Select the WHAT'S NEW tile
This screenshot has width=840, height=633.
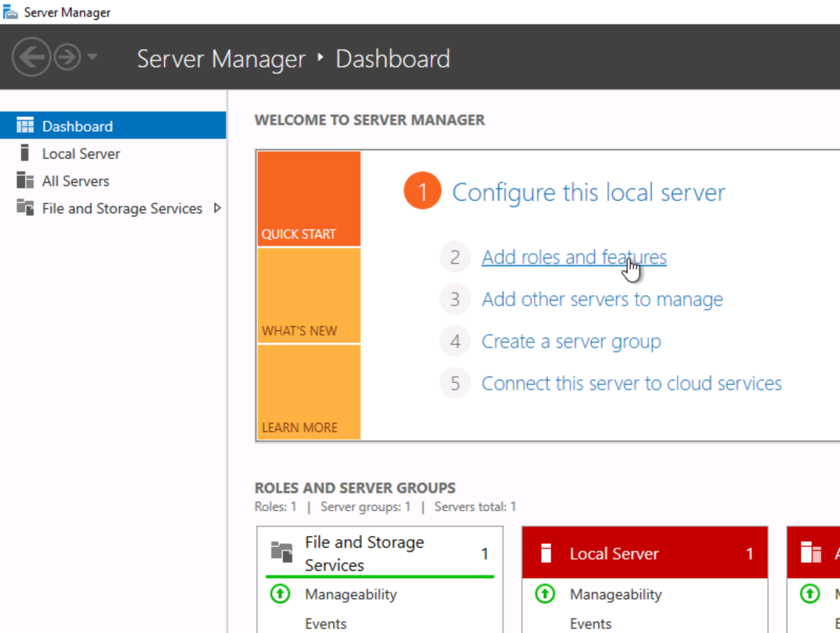(x=309, y=295)
